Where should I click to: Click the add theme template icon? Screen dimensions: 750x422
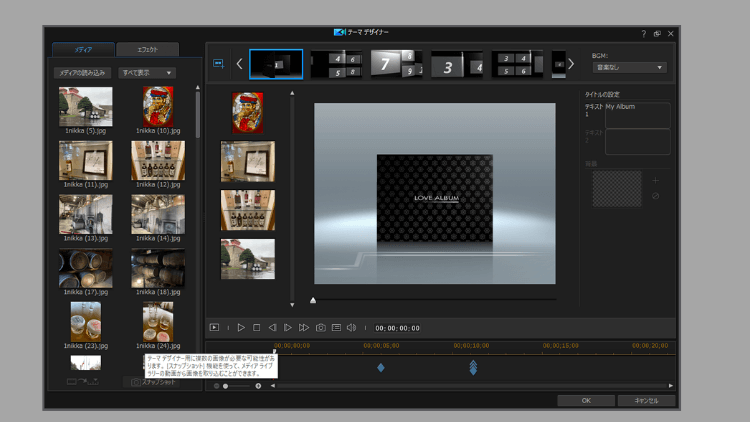point(219,63)
